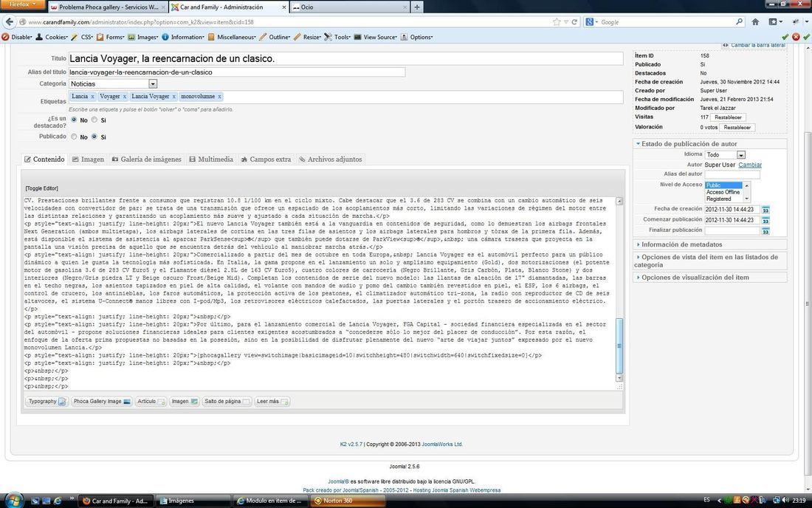Open search engine selector next to Google
The height and width of the screenshot is (508, 812).
pyautogui.click(x=591, y=21)
